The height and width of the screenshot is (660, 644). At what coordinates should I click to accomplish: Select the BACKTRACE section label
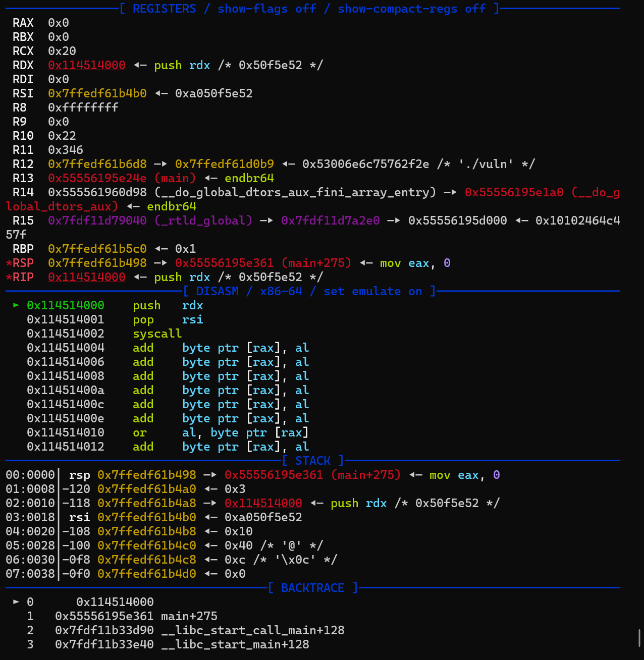(312, 588)
